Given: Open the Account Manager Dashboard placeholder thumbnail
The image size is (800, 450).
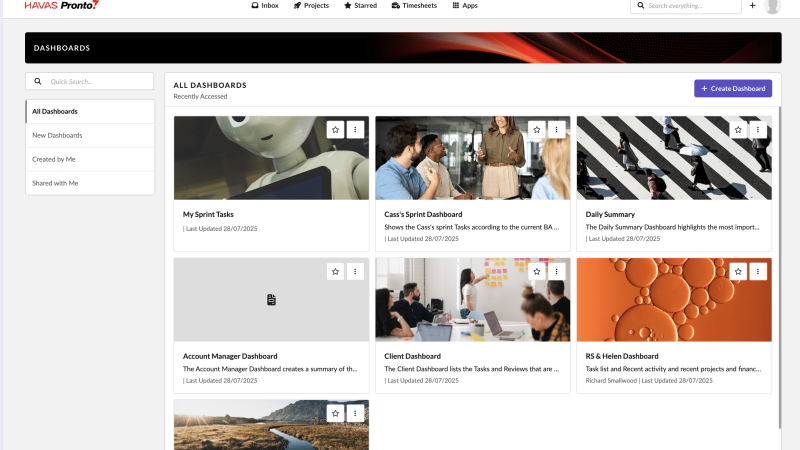Looking at the screenshot, I should pyautogui.click(x=271, y=300).
